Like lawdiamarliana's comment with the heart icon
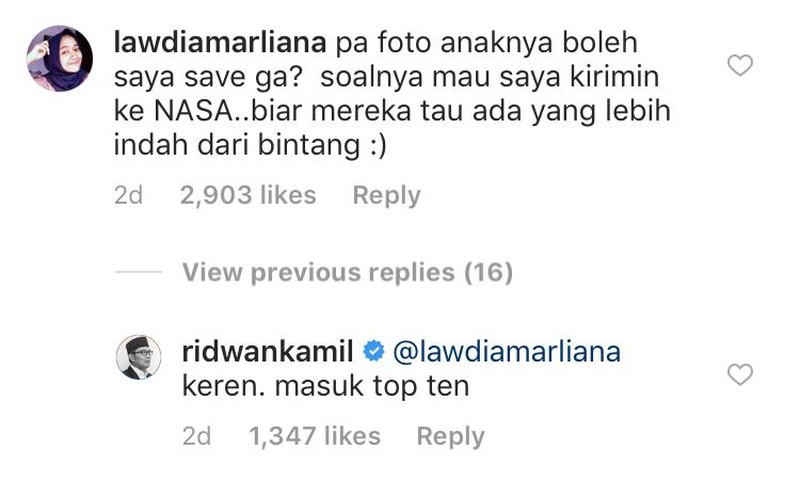800x482 pixels. [x=740, y=65]
